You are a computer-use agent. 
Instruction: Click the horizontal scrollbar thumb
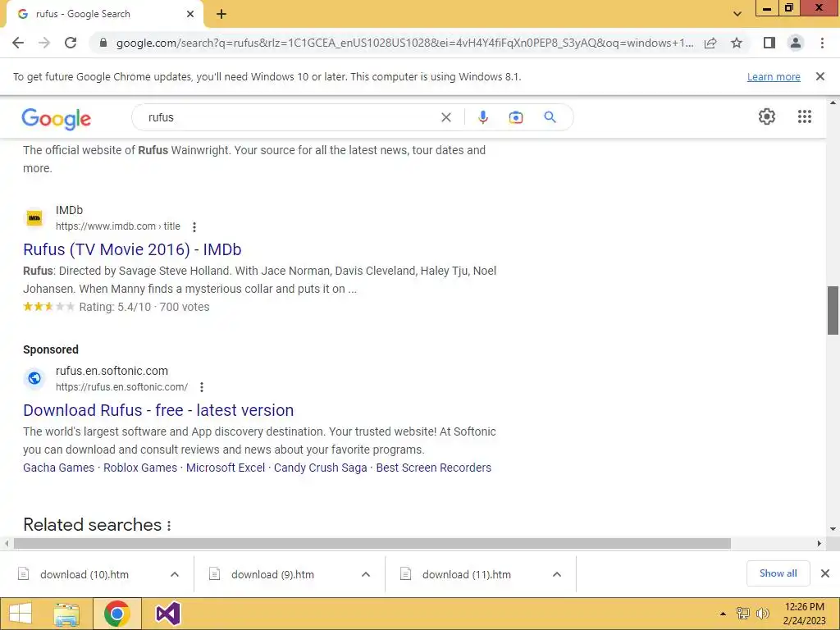tap(372, 544)
